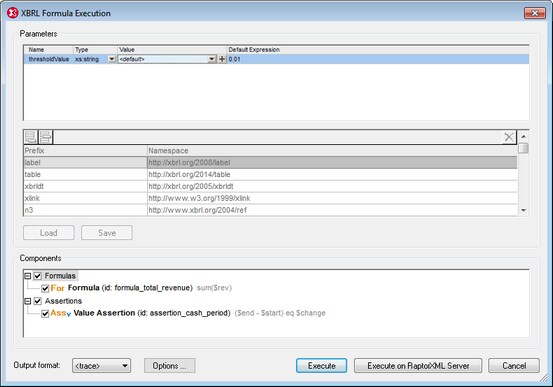Click Execute on RaptorXML Server

tap(418, 366)
